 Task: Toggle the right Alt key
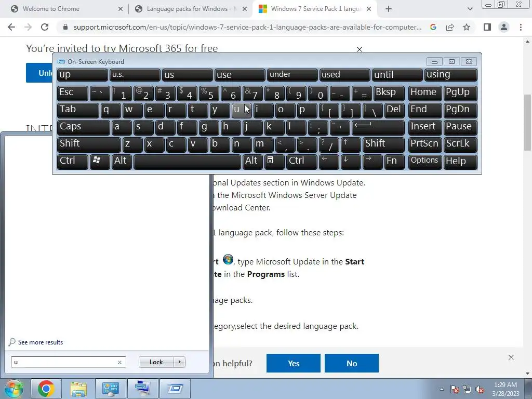(x=252, y=162)
